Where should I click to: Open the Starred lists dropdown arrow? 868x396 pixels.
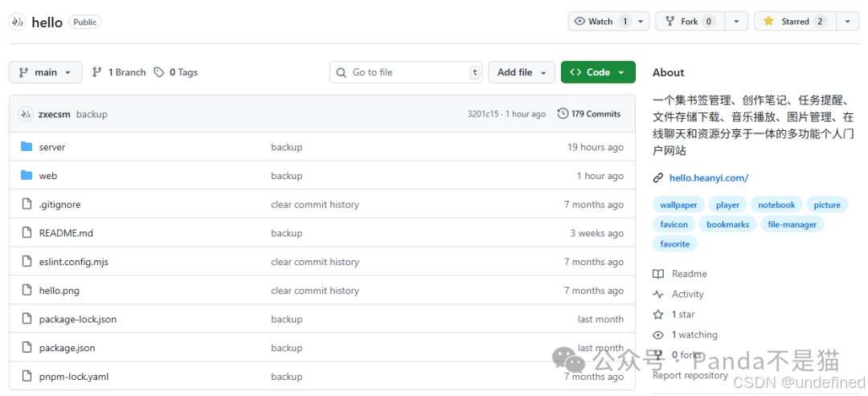tap(847, 22)
